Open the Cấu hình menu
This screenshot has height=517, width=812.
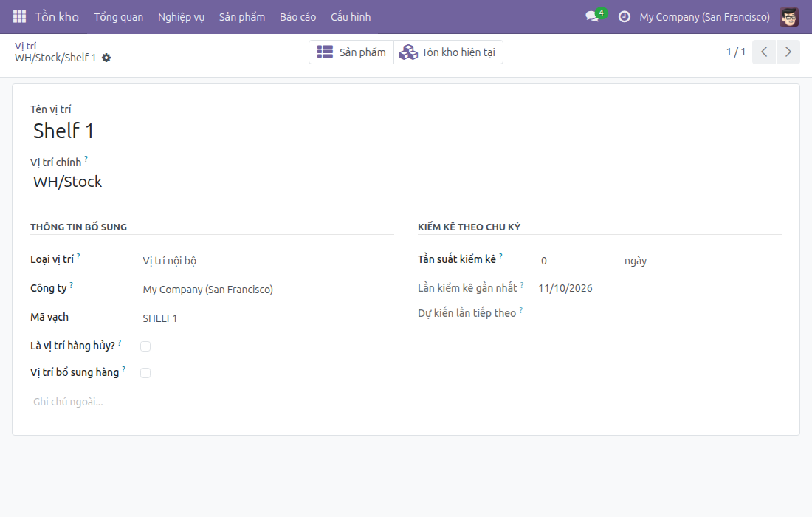click(x=351, y=16)
